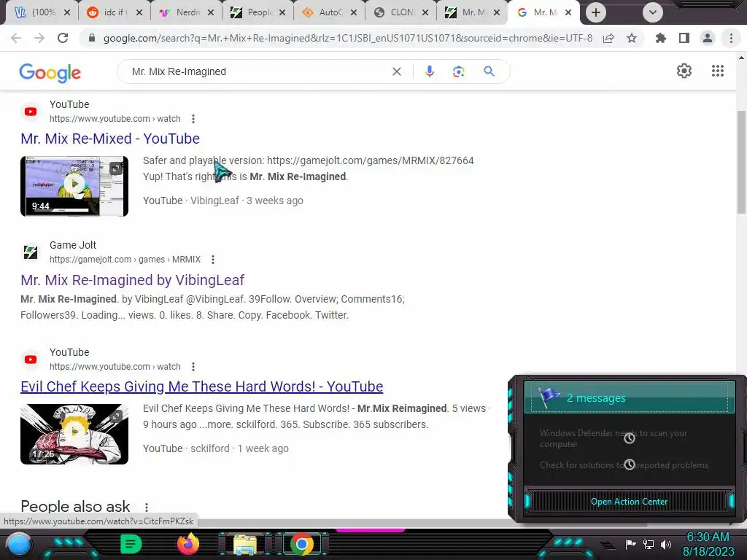This screenshot has height=560, width=747.
Task: Share this page via share icon
Action: [x=608, y=38]
